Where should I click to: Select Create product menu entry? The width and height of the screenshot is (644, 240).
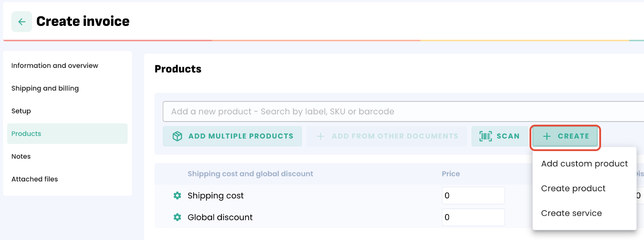(x=573, y=189)
